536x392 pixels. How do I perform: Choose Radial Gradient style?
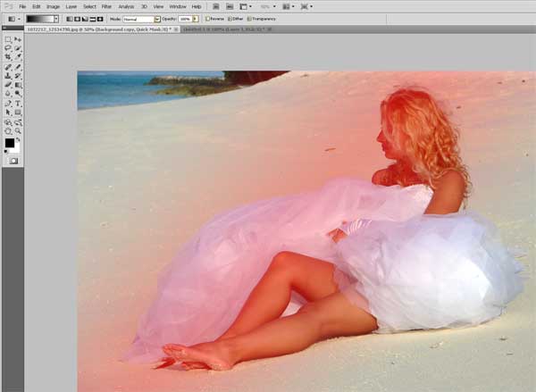click(77, 19)
